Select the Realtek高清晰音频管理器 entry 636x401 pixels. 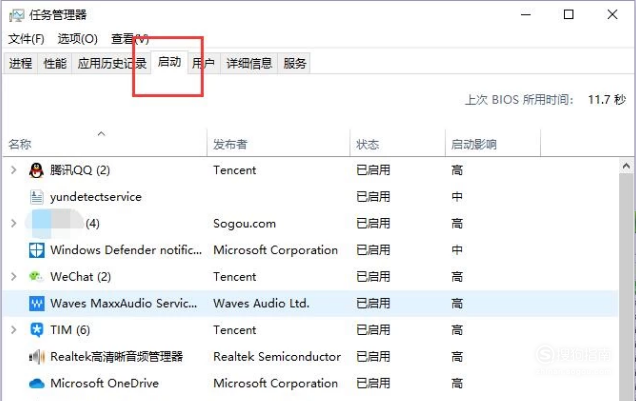[116, 357]
